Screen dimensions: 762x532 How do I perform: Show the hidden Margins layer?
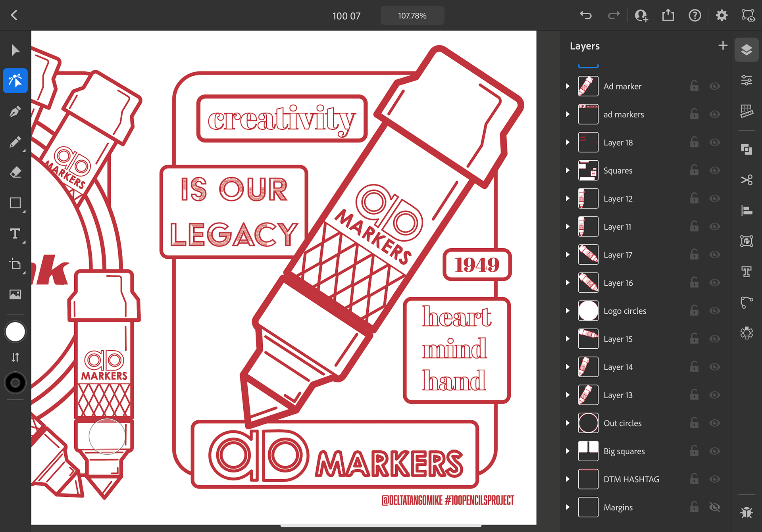pos(715,507)
